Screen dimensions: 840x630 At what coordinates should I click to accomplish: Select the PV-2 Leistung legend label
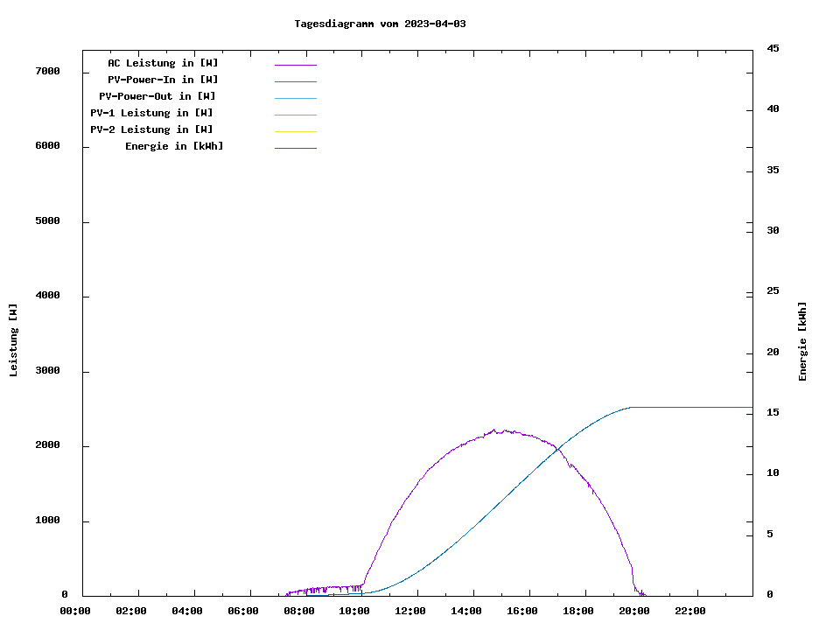click(x=151, y=129)
